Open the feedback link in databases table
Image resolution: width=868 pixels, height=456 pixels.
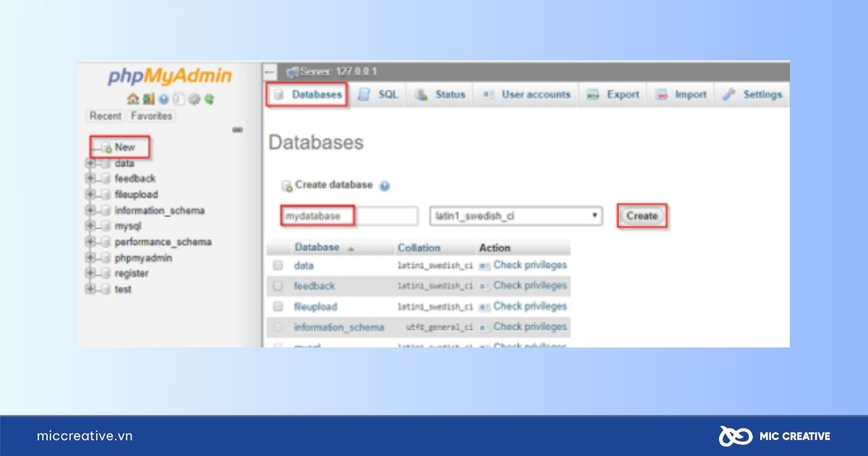314,286
